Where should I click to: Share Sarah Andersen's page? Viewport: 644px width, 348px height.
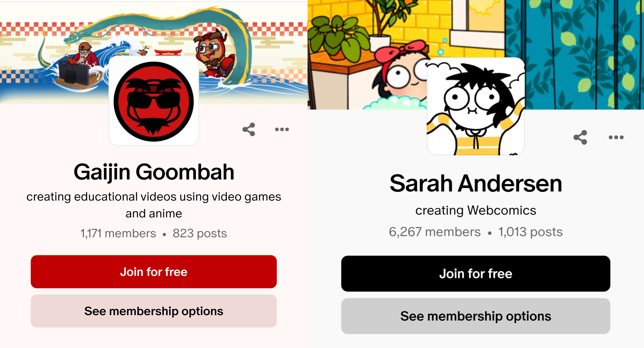click(580, 137)
